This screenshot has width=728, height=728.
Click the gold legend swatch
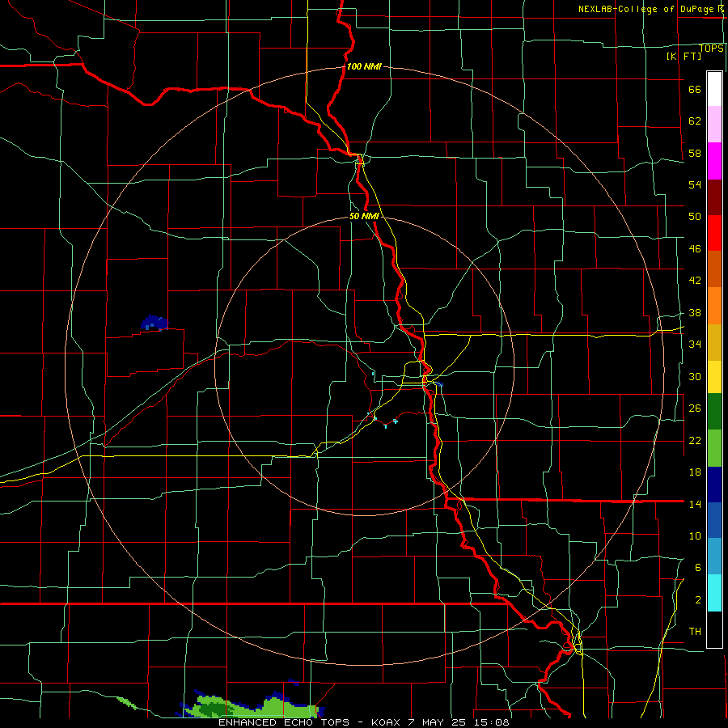click(x=714, y=342)
